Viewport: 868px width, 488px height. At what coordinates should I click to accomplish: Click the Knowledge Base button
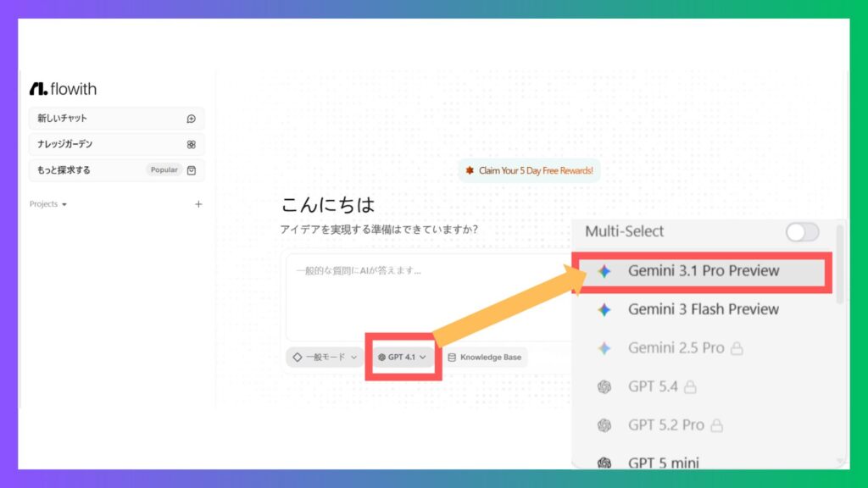click(x=485, y=358)
